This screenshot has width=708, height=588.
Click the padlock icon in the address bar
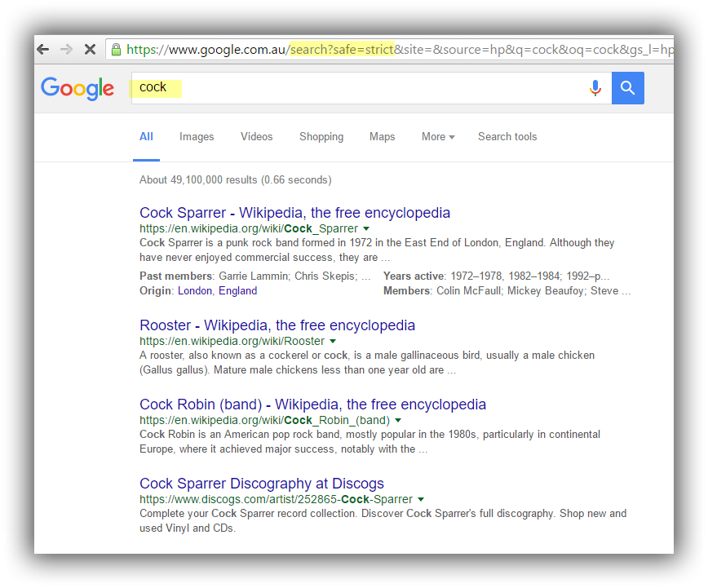tap(116, 49)
